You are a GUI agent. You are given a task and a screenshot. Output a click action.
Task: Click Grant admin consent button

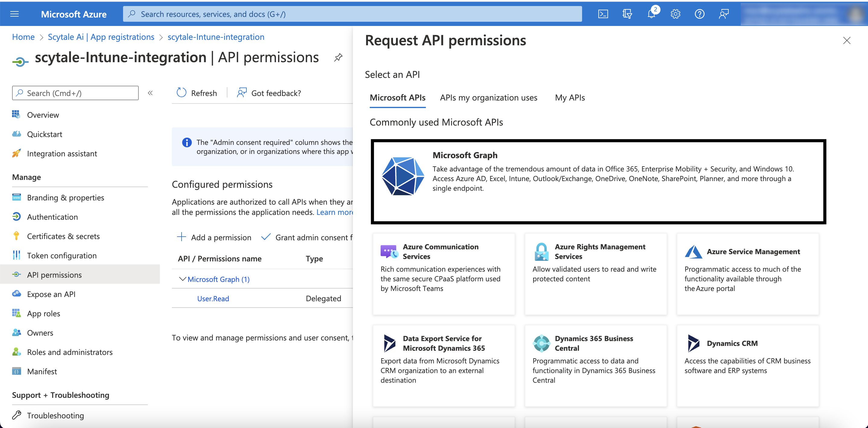[307, 237]
